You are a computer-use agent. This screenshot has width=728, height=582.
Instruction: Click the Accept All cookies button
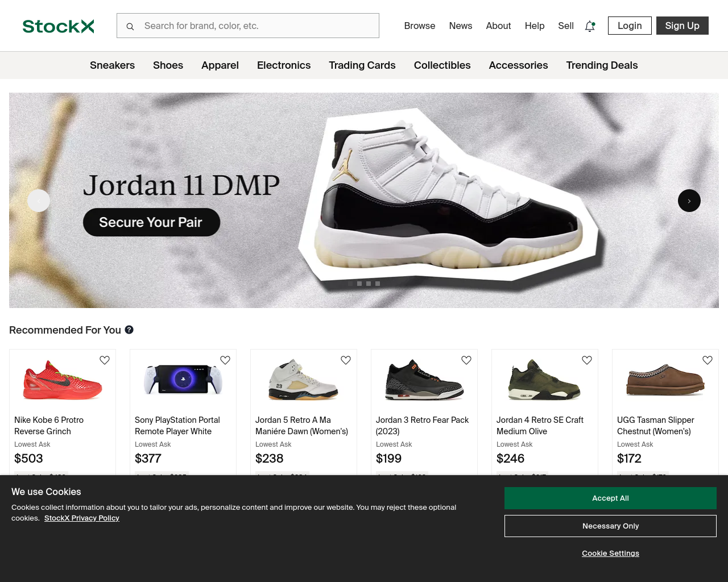(610, 498)
